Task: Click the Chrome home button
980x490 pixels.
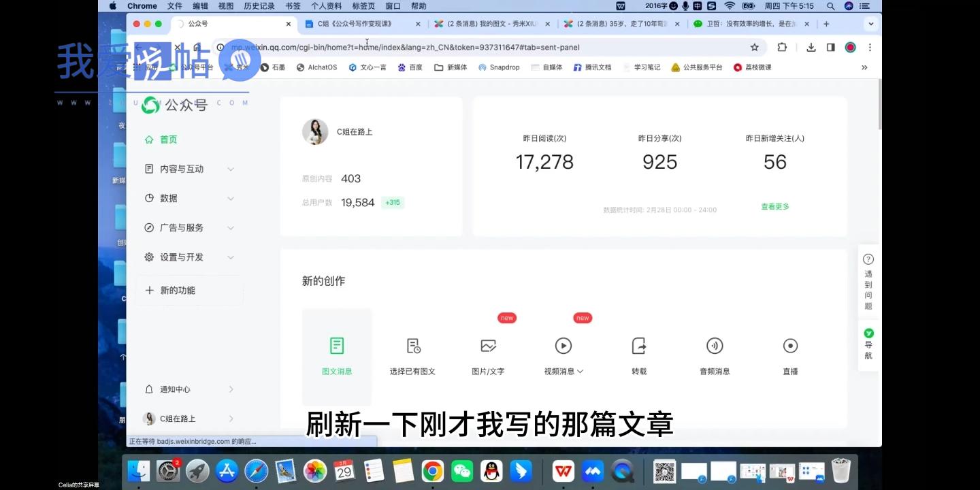Action: point(197,48)
